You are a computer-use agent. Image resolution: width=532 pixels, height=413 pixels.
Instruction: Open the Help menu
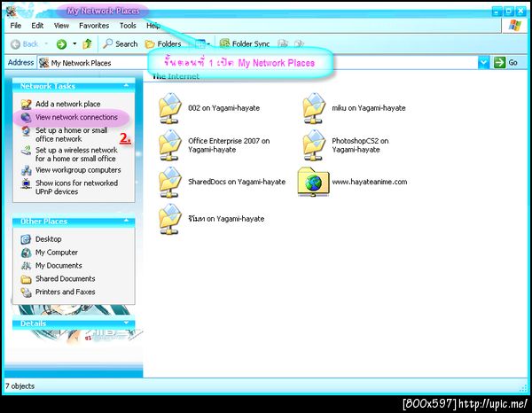tap(153, 26)
